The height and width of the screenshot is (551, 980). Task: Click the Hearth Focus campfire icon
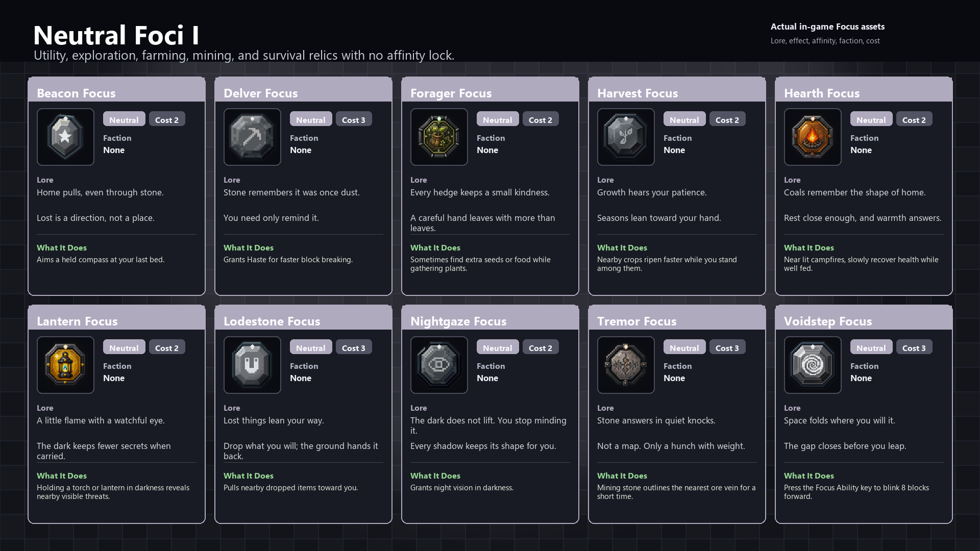(813, 137)
